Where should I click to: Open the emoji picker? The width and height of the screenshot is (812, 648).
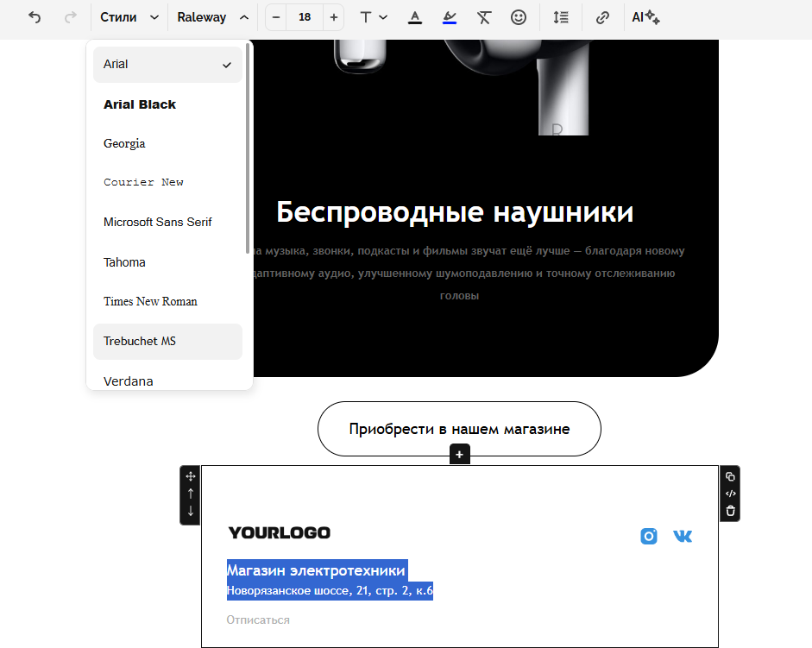point(518,17)
